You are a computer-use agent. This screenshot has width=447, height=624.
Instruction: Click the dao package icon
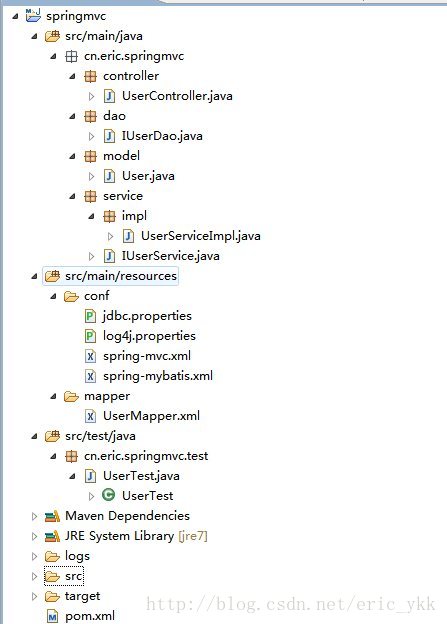click(x=90, y=116)
